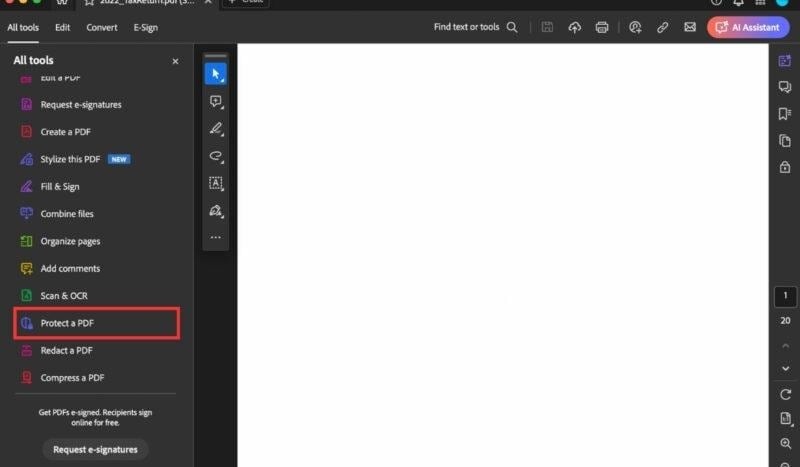Click the search magnifier icon
Screen dimensions: 800x467
(x=512, y=28)
